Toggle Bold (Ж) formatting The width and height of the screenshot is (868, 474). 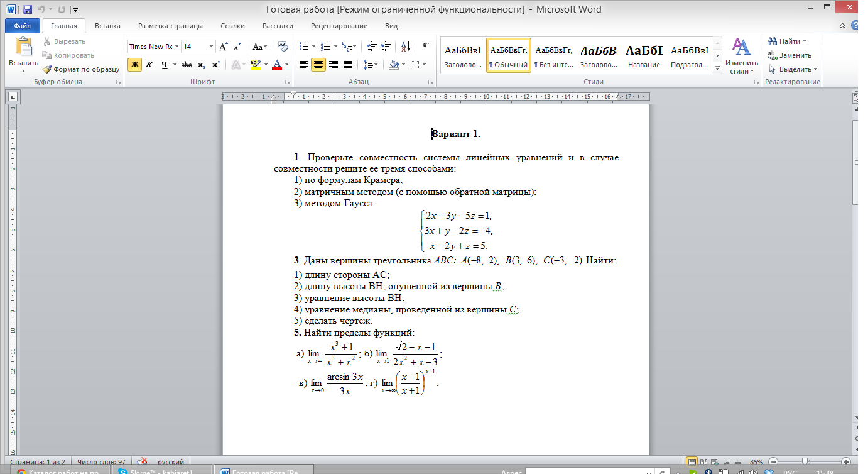pos(134,64)
